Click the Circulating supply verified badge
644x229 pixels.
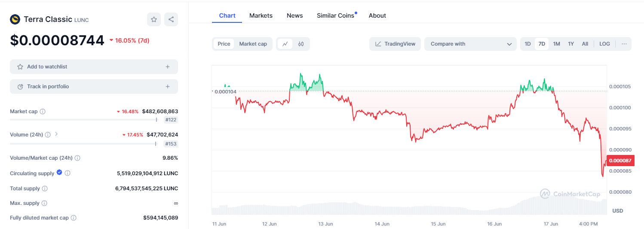click(x=59, y=173)
